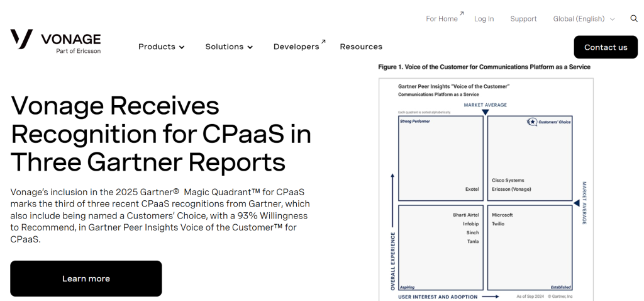Click the top Market Average triangle marker
Image resolution: width=644 pixels, height=301 pixels.
point(485,112)
